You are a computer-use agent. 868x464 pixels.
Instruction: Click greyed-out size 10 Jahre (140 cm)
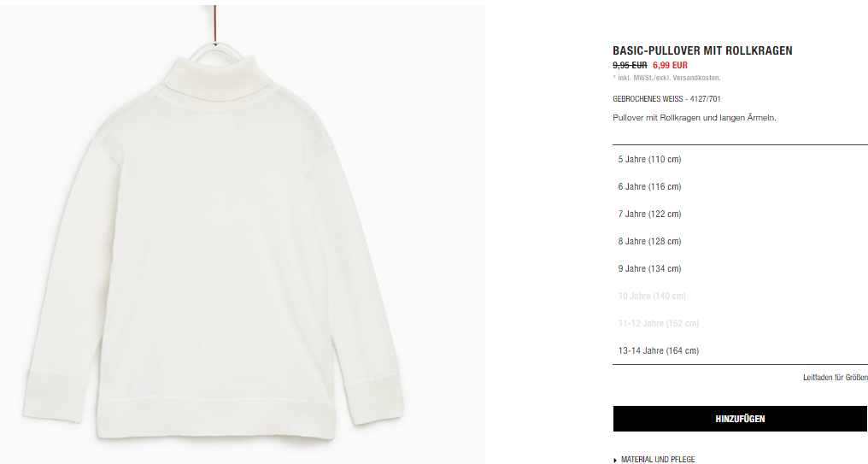click(x=740, y=297)
